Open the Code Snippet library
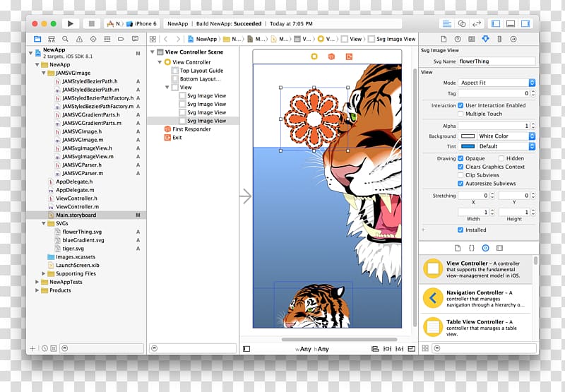 click(x=471, y=248)
